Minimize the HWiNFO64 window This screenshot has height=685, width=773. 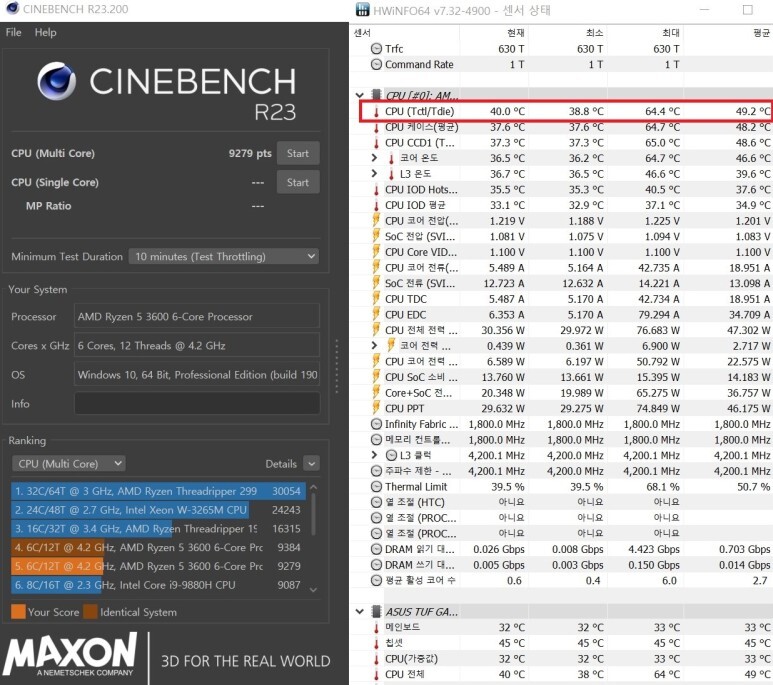(704, 9)
